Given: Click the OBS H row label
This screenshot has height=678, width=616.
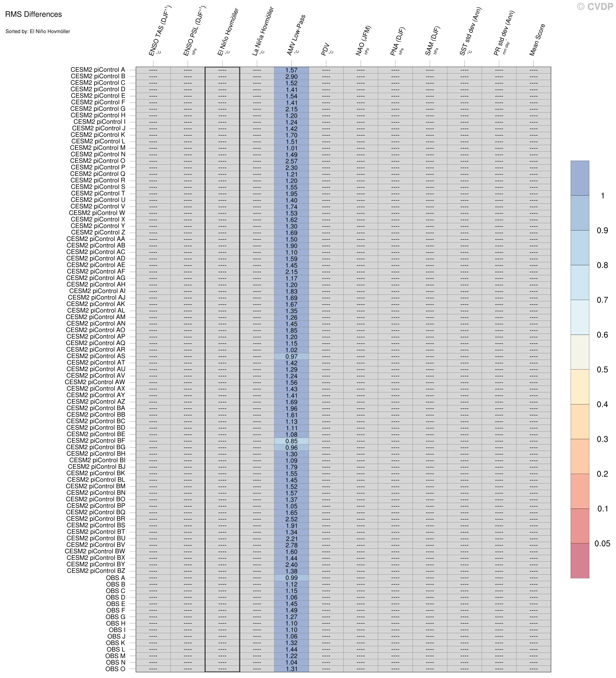Looking at the screenshot, I should point(116,623).
